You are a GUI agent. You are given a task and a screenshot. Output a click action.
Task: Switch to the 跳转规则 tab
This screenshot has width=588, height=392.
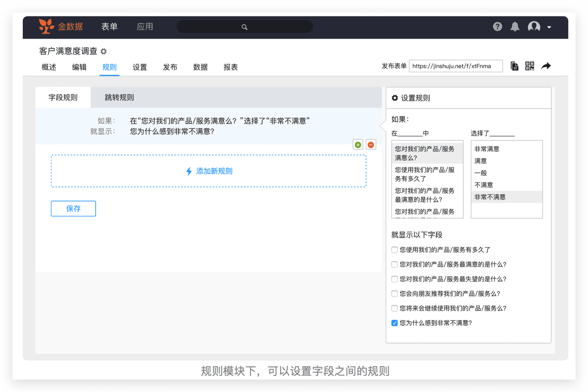[x=119, y=98]
